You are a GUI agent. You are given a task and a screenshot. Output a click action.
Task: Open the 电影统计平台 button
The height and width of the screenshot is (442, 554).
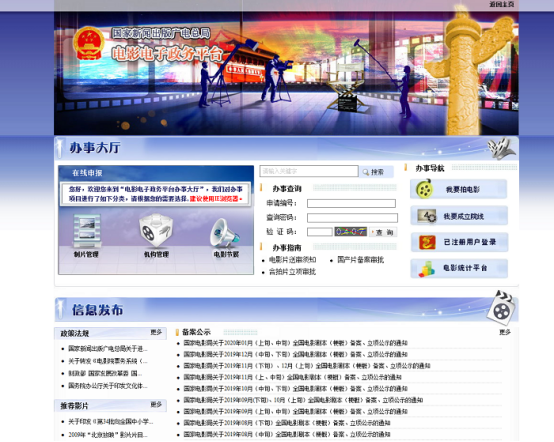pos(459,269)
